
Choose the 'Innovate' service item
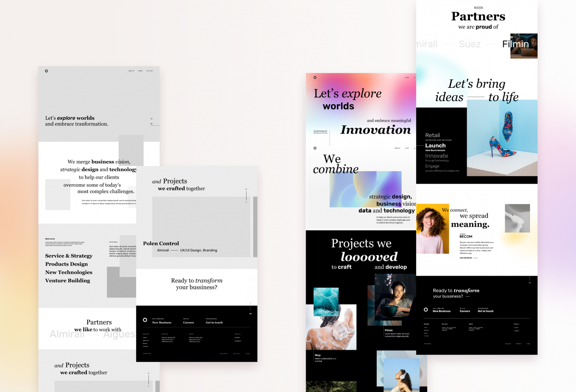coord(436,156)
